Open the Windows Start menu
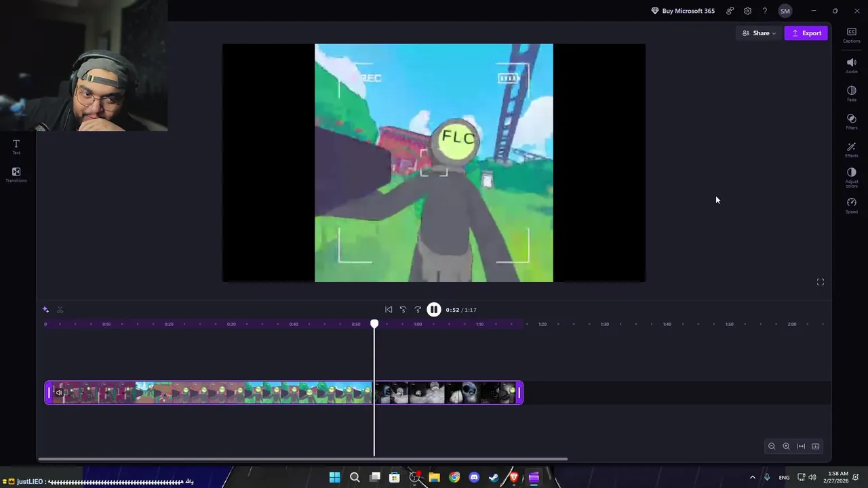This screenshot has height=488, width=868. (x=334, y=478)
